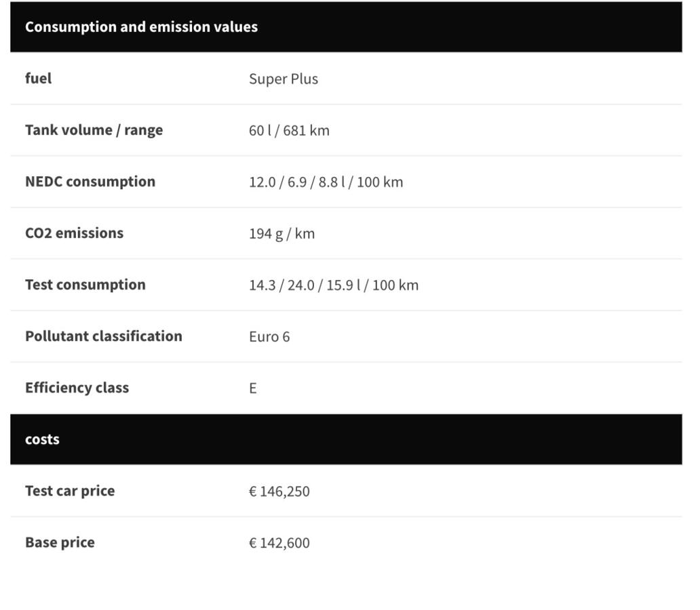This screenshot has height=610, width=700.
Task: Click the Super Plus fuel value
Action: pos(283,79)
